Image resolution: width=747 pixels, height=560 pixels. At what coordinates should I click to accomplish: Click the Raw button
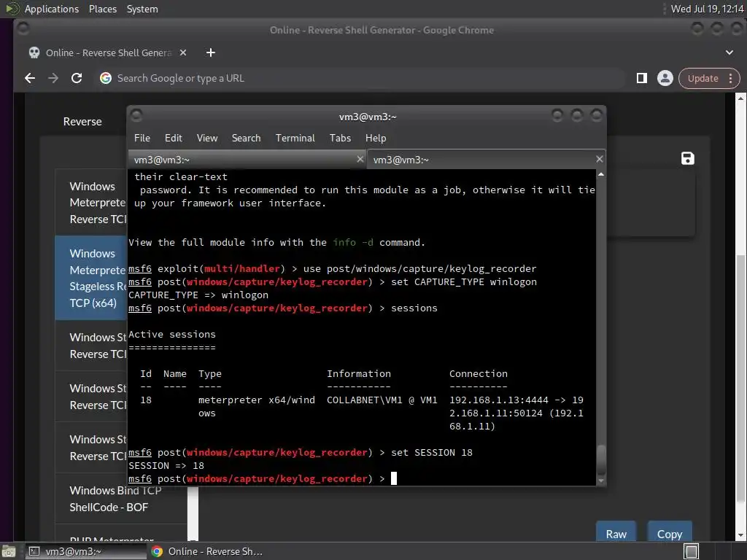pos(616,532)
